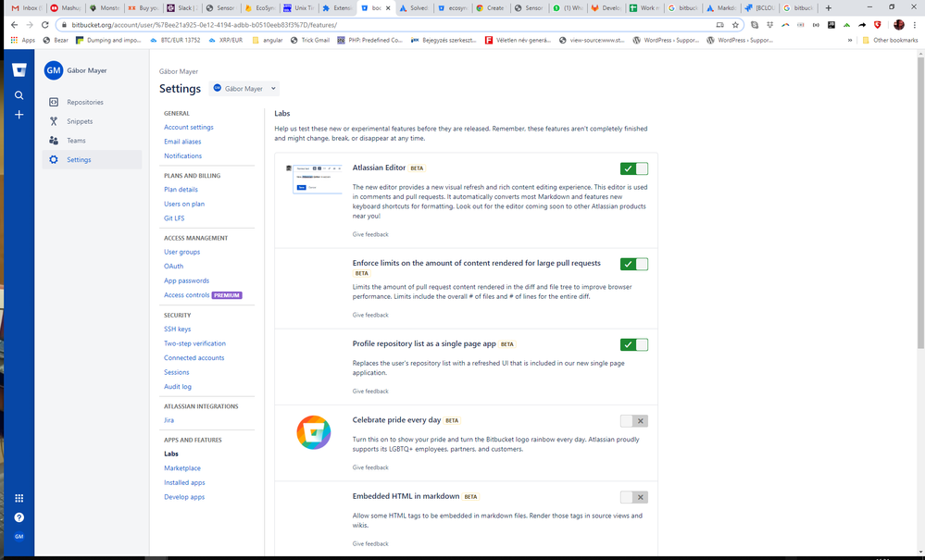This screenshot has width=925, height=560.
Task: Disable Enforce limits on large pull requests toggle
Action: 634,264
